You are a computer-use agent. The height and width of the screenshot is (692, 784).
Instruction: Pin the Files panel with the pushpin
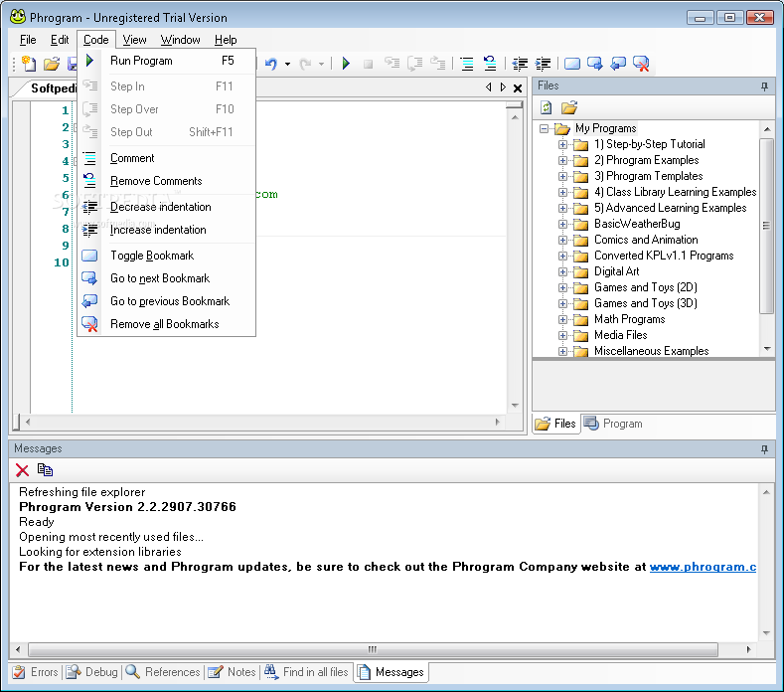click(x=764, y=86)
